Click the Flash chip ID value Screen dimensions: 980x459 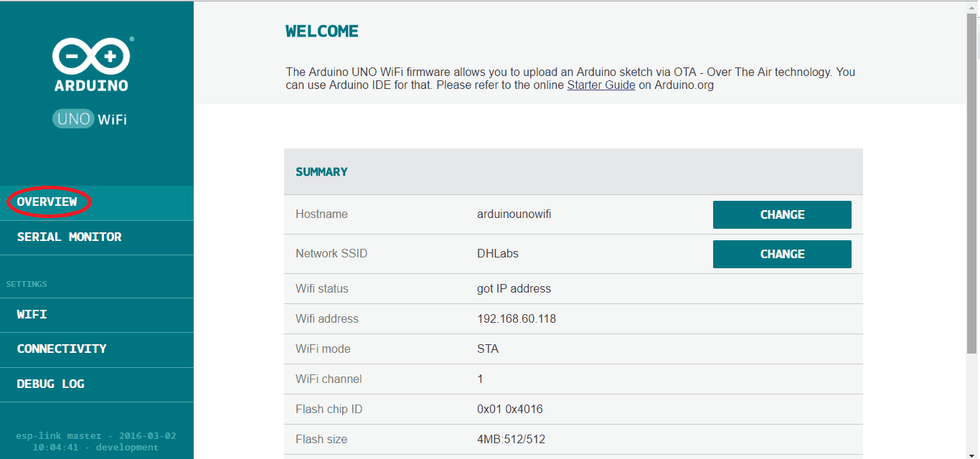pos(509,409)
